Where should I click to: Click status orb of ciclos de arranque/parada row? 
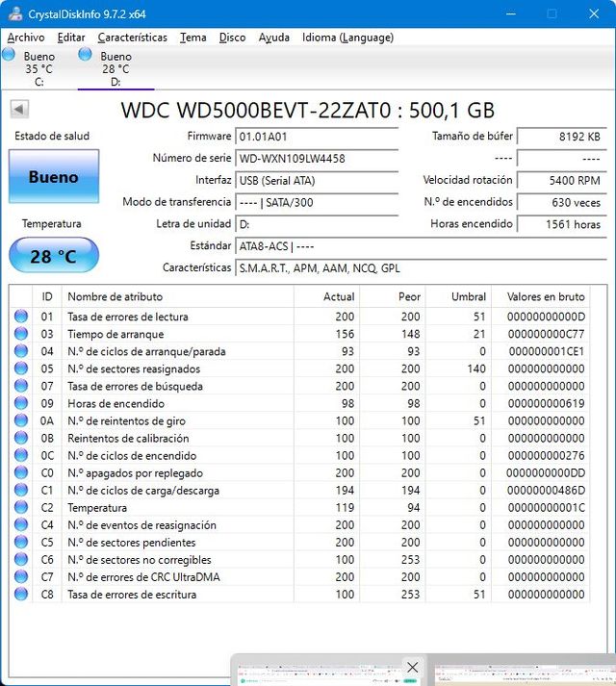[x=21, y=351]
